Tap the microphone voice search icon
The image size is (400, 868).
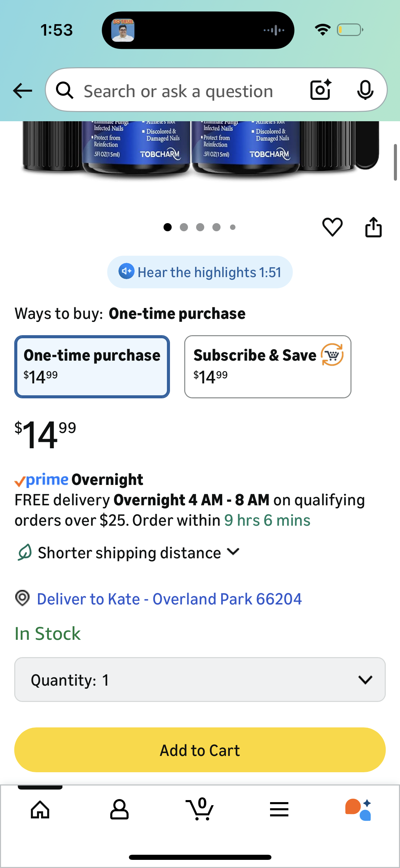[x=365, y=90]
